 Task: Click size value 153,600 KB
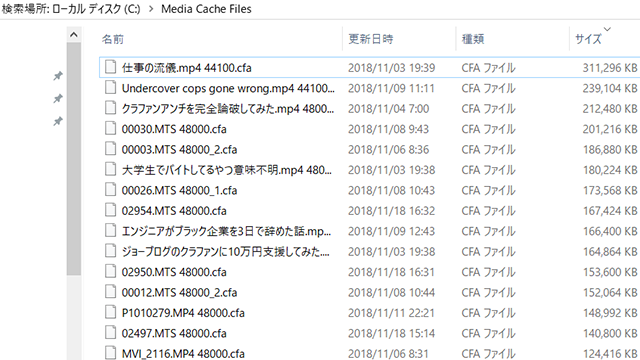click(x=610, y=272)
